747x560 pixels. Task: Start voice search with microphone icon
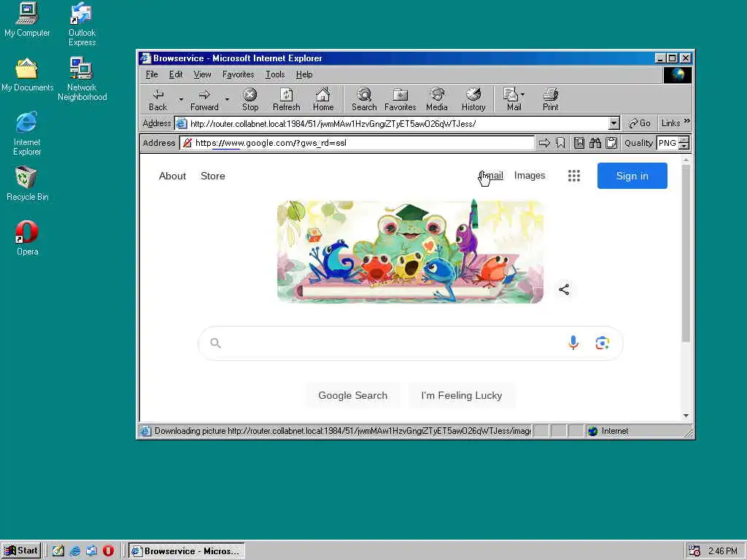573,343
